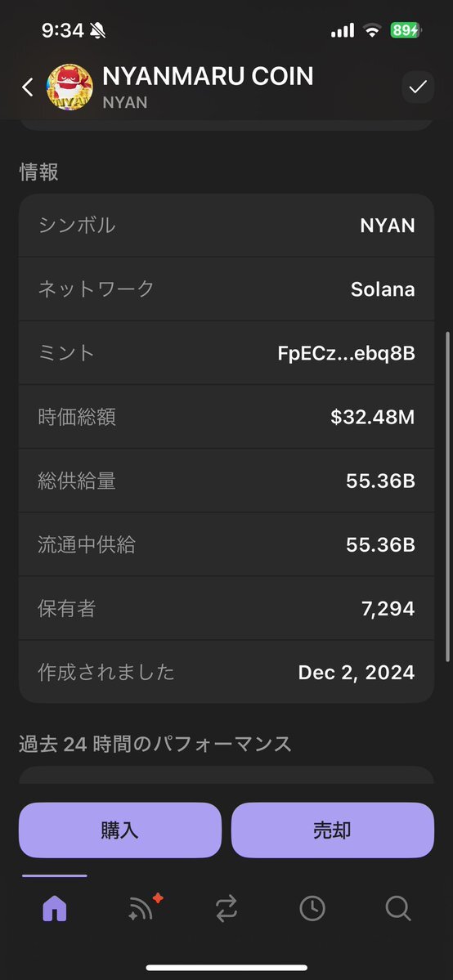Tap the 購入 buy button
The width and height of the screenshot is (453, 980).
point(120,830)
